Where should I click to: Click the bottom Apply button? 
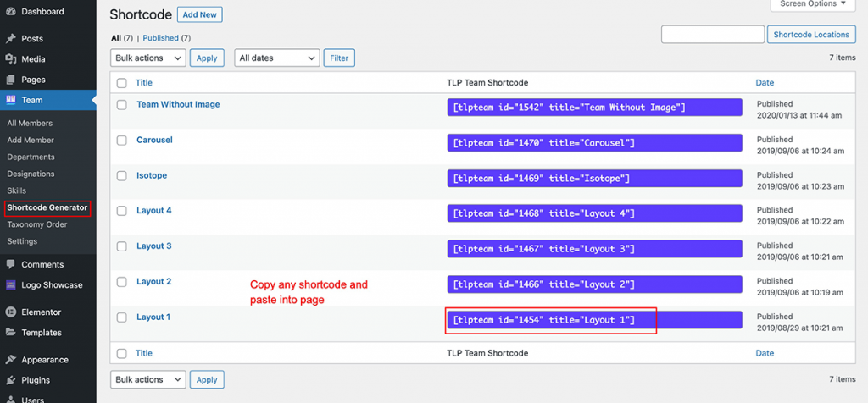207,380
